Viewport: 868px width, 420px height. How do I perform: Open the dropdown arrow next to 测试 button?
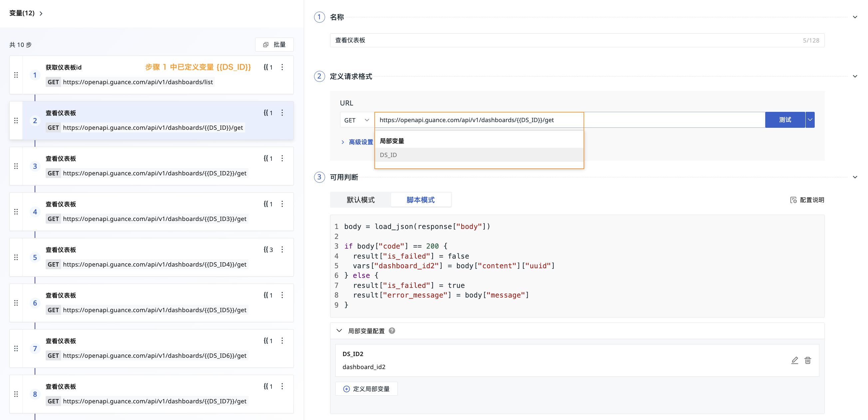click(810, 120)
